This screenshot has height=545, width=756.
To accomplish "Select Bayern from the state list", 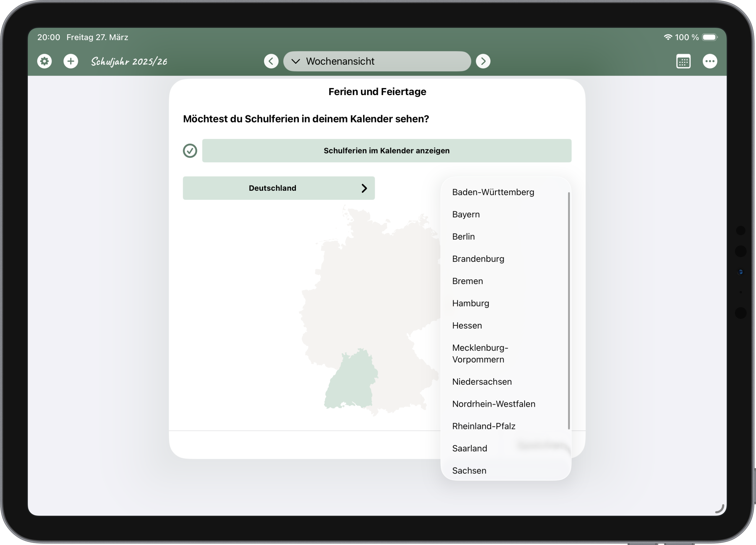I will pyautogui.click(x=466, y=214).
